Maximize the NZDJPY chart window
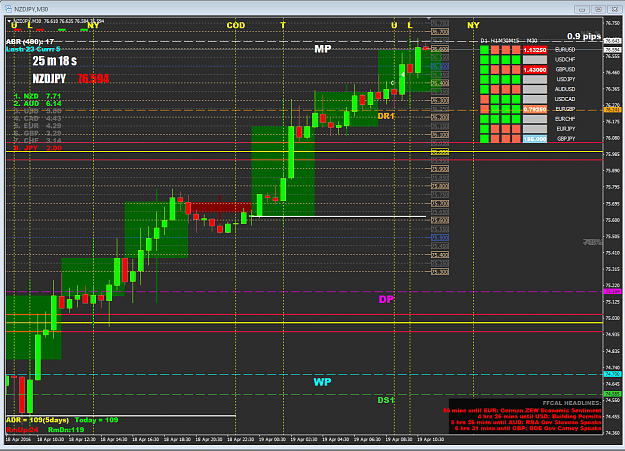Image resolution: width=625 pixels, height=451 pixels. coord(598,9)
